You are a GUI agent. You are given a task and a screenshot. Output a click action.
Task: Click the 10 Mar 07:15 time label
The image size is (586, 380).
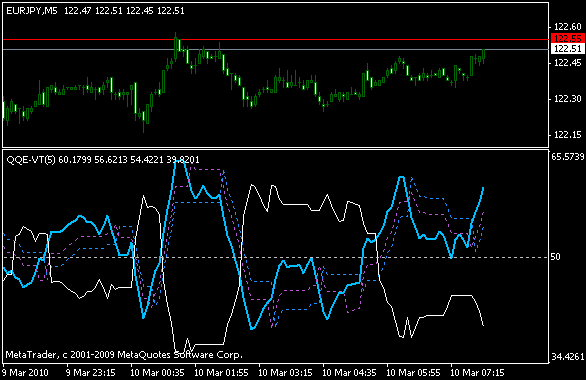point(477,373)
